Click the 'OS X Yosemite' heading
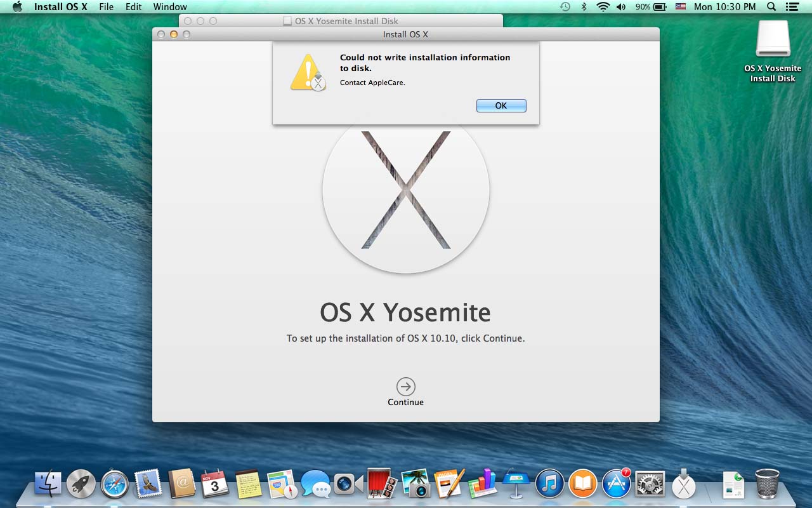This screenshot has width=812, height=508. 405,312
